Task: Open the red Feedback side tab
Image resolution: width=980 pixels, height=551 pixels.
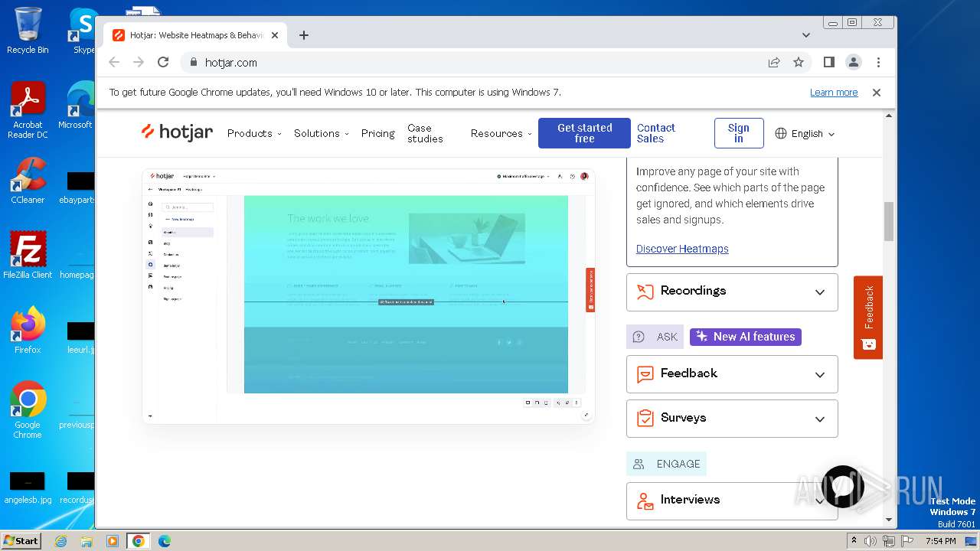Action: (x=868, y=317)
